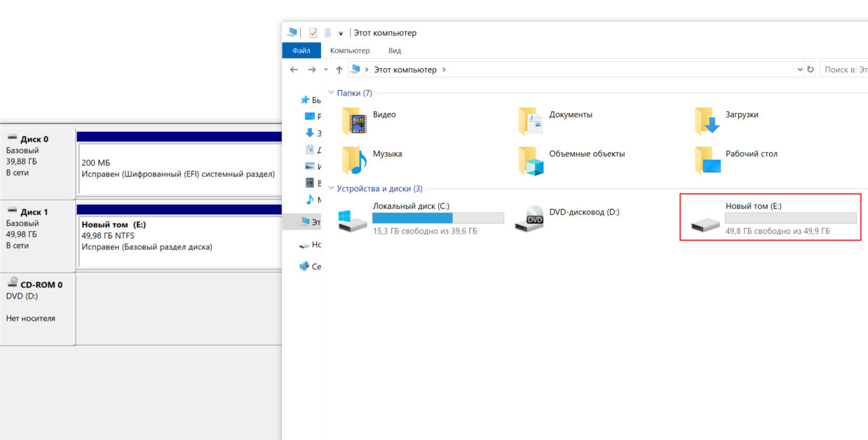
Task: Switch to the Компьютер ribbon tab
Action: click(x=350, y=51)
